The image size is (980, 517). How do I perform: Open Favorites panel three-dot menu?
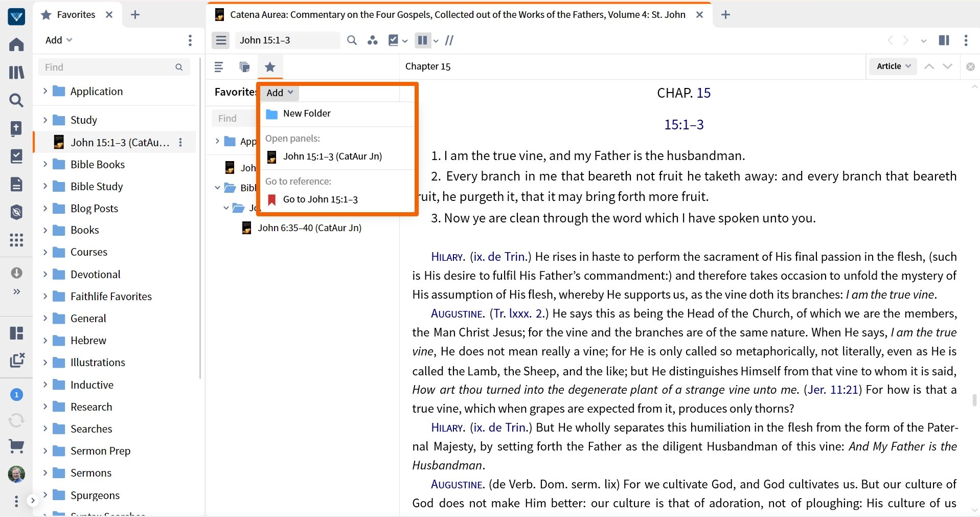pos(190,40)
